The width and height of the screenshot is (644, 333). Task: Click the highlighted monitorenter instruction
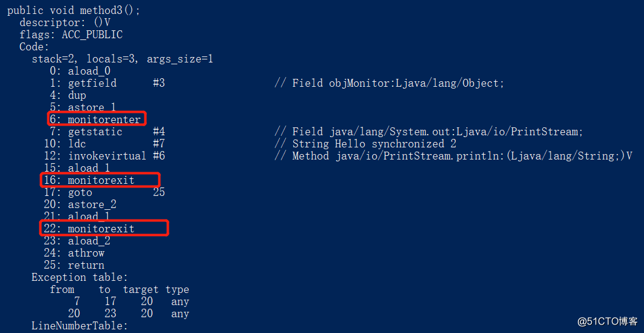[97, 119]
